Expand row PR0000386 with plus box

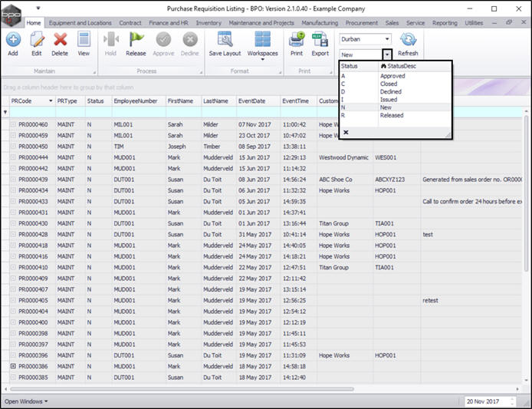coord(13,367)
